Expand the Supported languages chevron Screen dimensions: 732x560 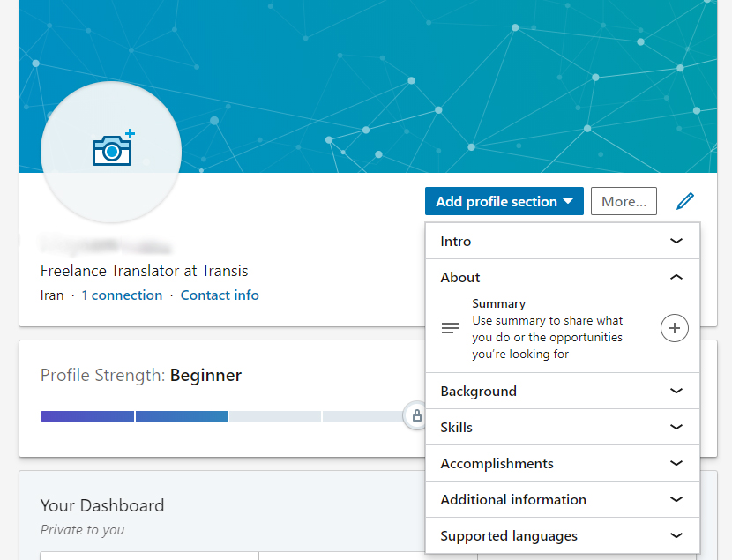(676, 535)
